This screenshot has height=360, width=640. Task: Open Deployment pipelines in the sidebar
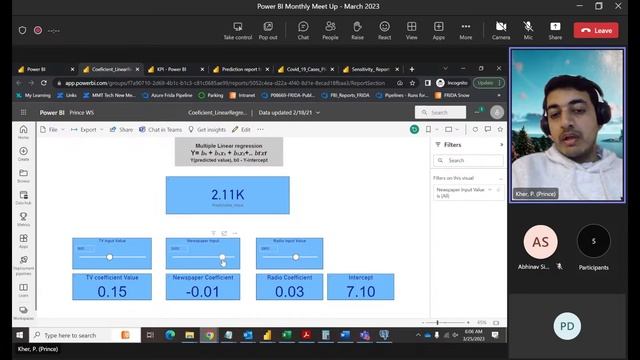click(x=23, y=265)
